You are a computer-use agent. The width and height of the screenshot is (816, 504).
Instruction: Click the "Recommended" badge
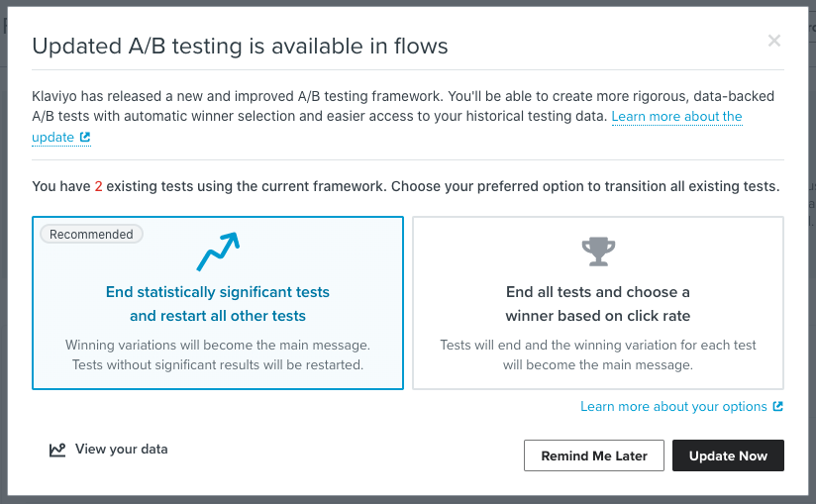coord(91,235)
